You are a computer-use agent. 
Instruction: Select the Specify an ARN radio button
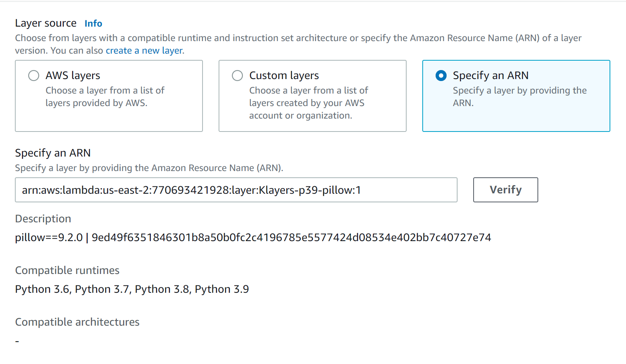(441, 76)
